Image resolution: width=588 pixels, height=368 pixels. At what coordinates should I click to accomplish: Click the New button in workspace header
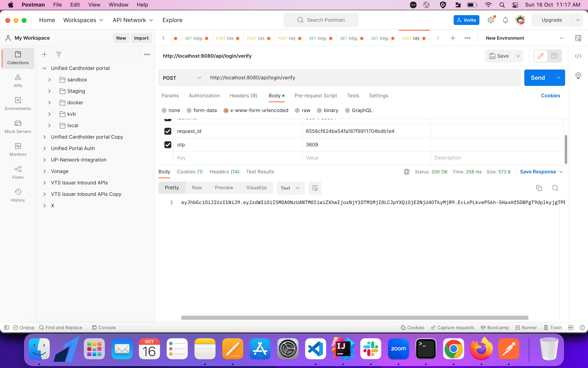tap(121, 38)
